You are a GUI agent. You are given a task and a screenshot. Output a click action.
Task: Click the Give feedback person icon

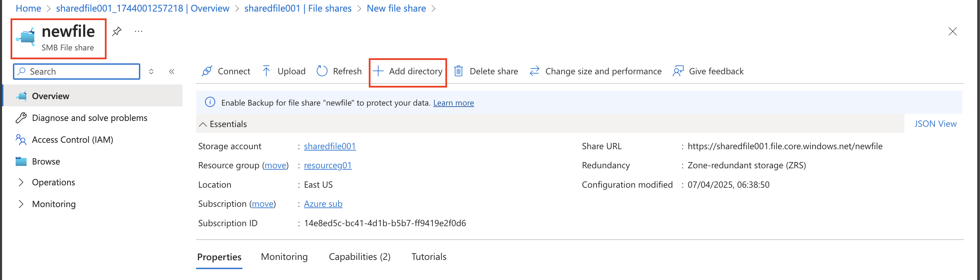tap(678, 71)
